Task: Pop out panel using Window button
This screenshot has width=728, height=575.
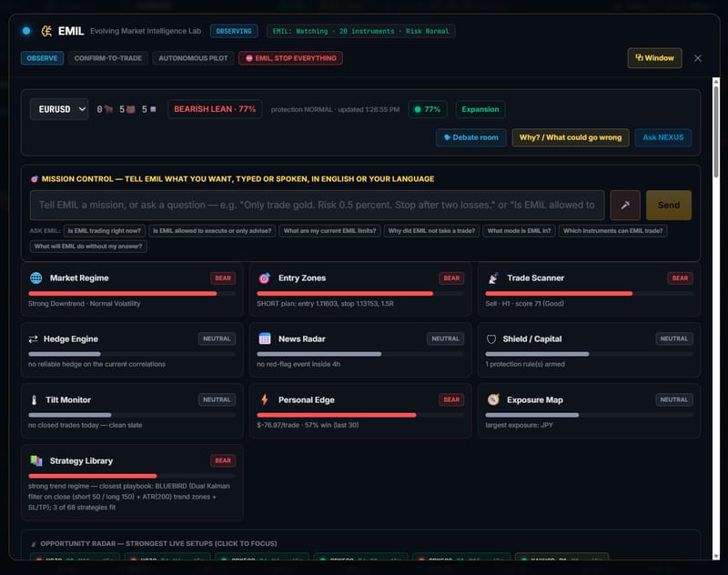Action: (654, 58)
